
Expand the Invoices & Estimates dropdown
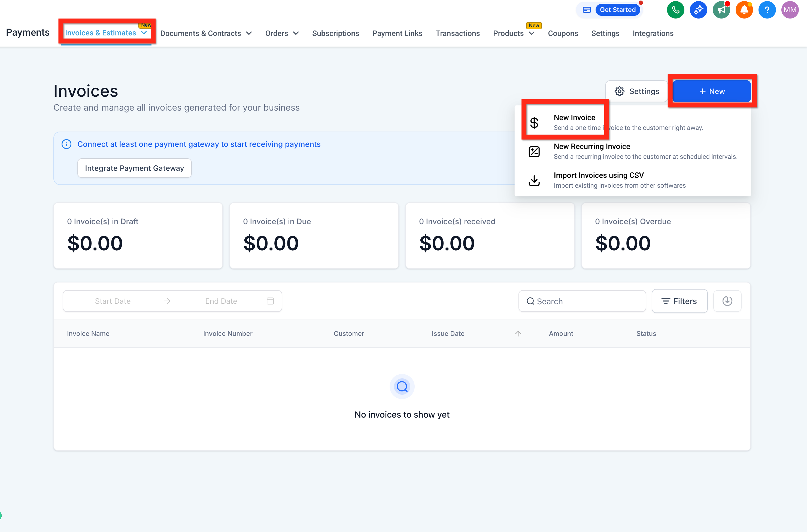144,33
